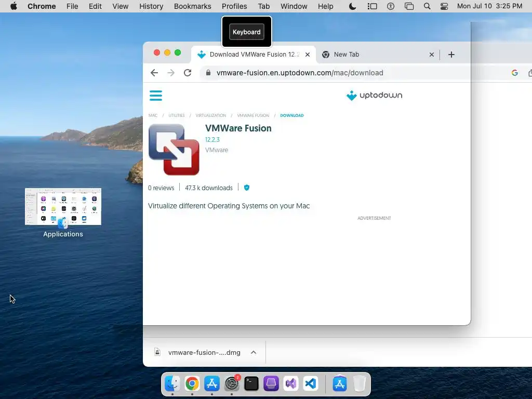Open the Applications folder stack in Dock
The width and height of the screenshot is (532, 399).
(x=340, y=384)
